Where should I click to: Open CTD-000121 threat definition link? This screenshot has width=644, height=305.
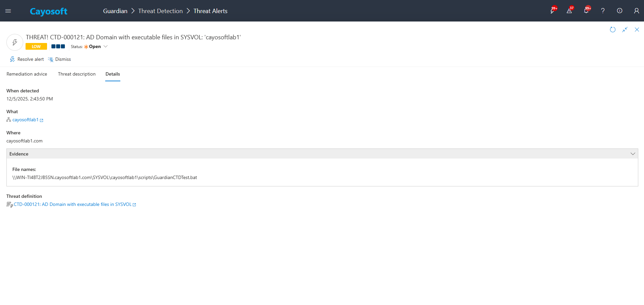pyautogui.click(x=73, y=204)
